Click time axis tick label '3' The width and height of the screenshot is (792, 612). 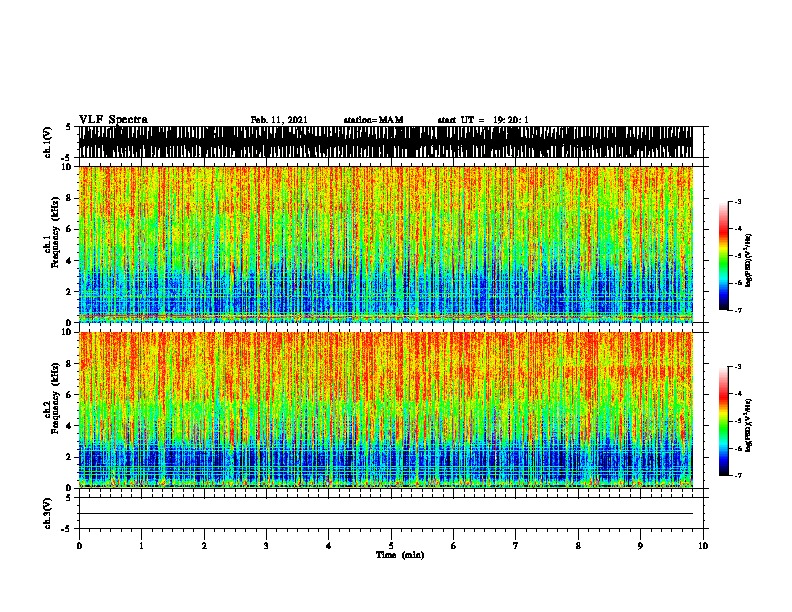pyautogui.click(x=266, y=546)
